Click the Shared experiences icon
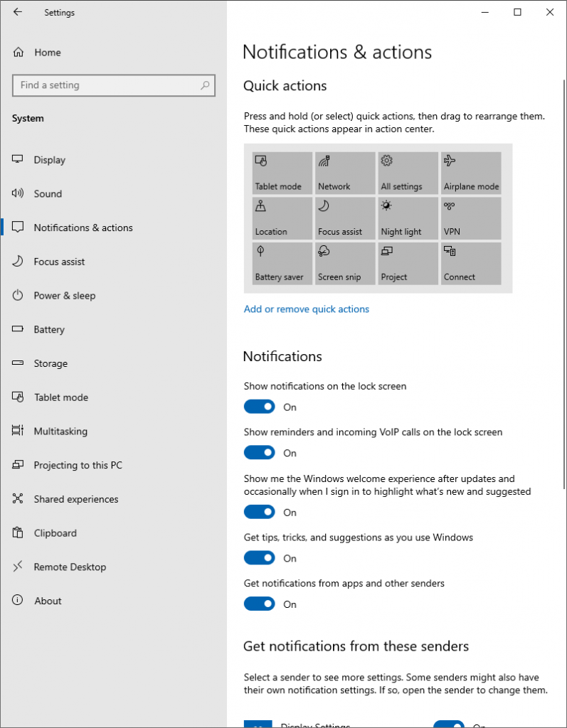The width and height of the screenshot is (567, 728). pyautogui.click(x=18, y=498)
